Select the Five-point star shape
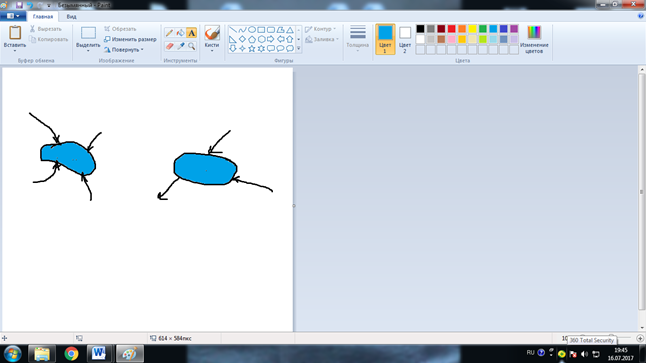 [x=252, y=49]
